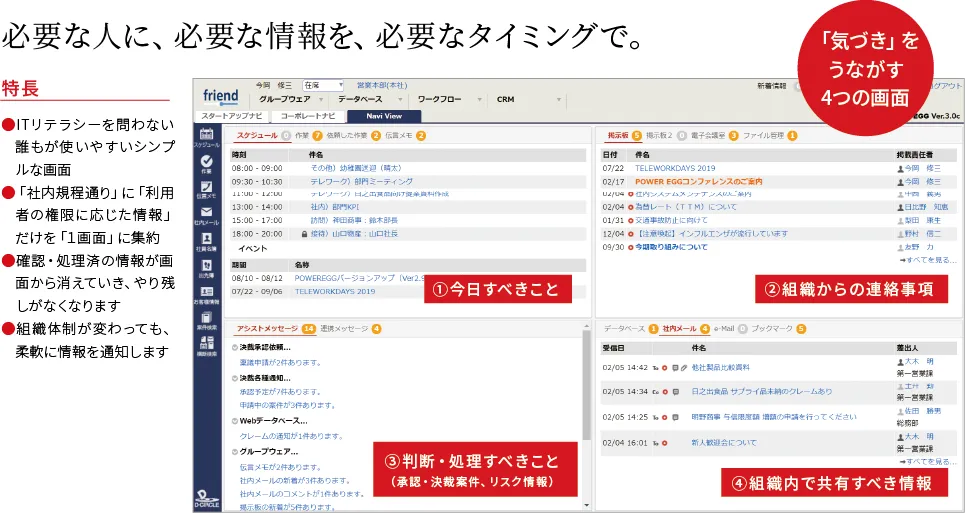Open the 出先簿 sidebar icon below 社員名簿
Viewport: 965px width, 513px height.
(206, 266)
